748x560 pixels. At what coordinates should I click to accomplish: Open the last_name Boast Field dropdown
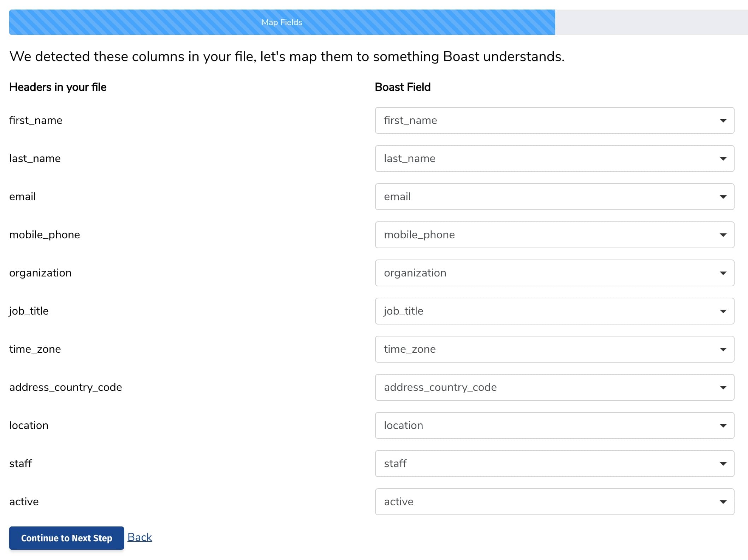554,159
